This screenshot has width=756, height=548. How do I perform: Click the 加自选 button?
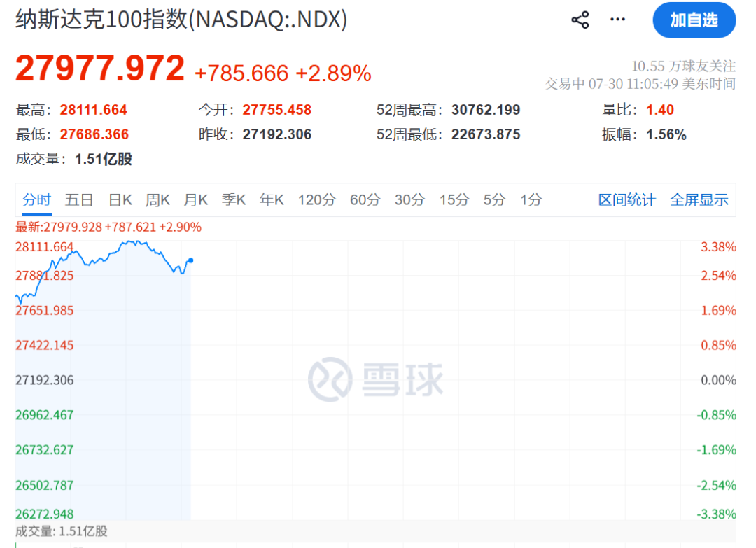[694, 20]
